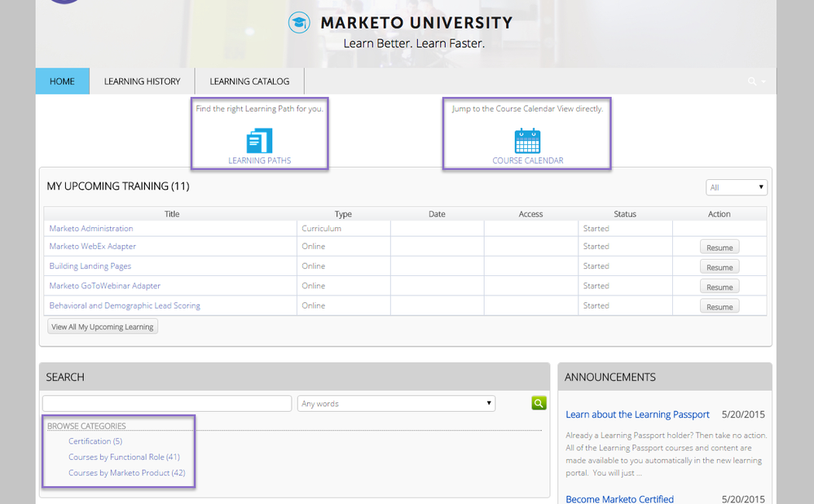The width and height of the screenshot is (814, 504).
Task: Click in the search text field
Action: click(167, 403)
